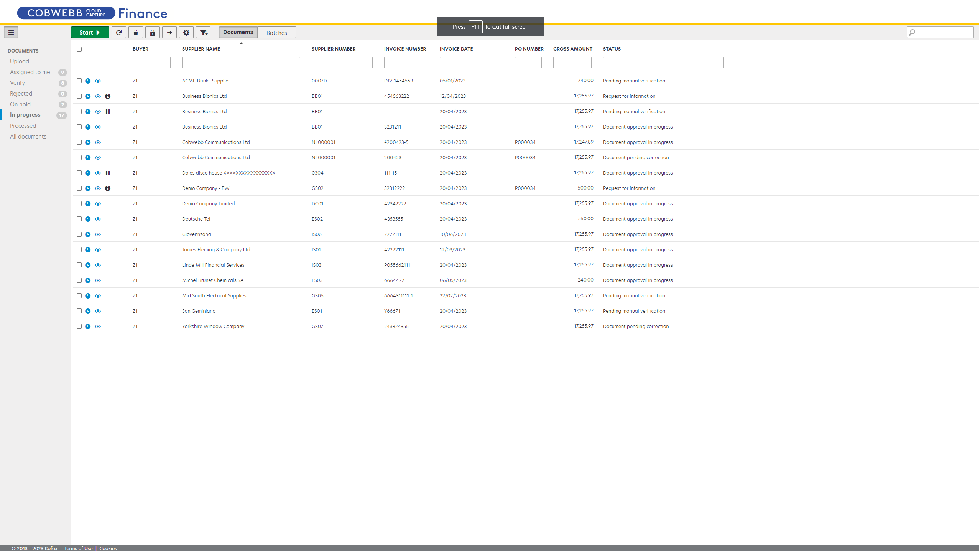Open the gear settings icon

[186, 33]
